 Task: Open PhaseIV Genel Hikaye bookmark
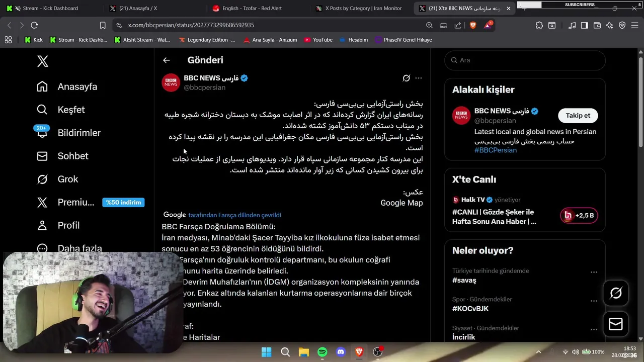tap(404, 40)
